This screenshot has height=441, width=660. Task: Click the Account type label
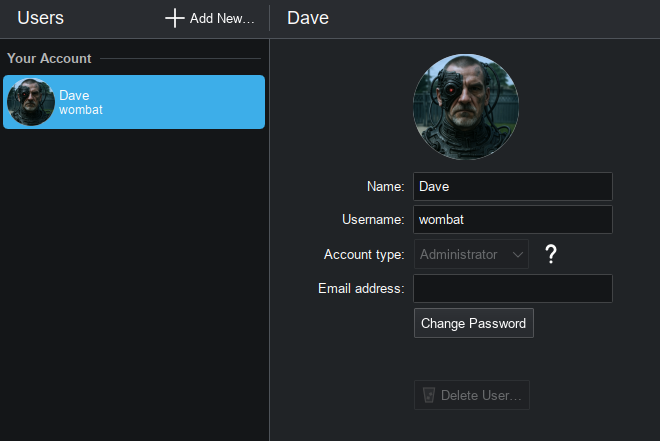(364, 255)
